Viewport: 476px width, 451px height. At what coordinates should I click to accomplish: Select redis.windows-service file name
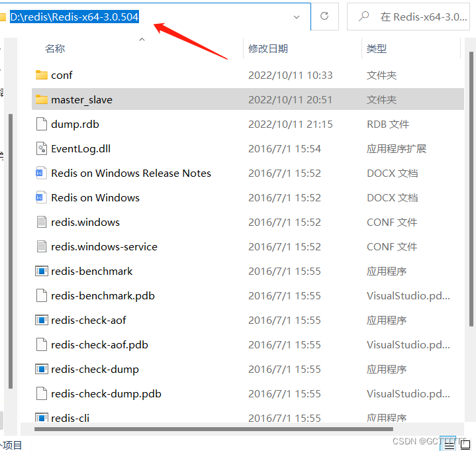tap(104, 246)
